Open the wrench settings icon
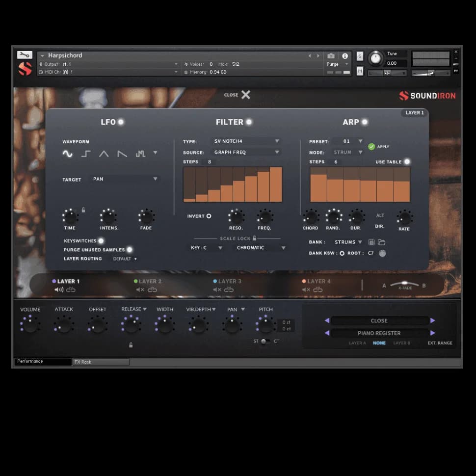476x476 pixels. [x=25, y=55]
